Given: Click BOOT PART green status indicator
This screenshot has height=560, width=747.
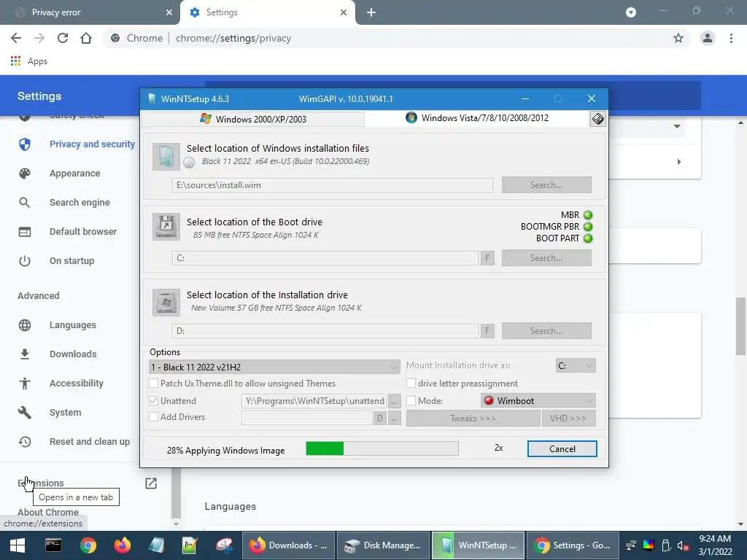Looking at the screenshot, I should [x=588, y=238].
